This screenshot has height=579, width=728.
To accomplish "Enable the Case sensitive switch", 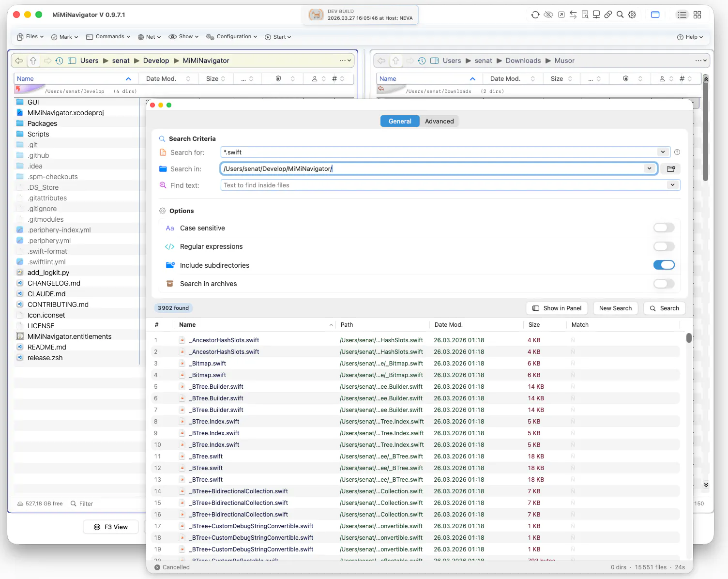I will [x=664, y=228].
